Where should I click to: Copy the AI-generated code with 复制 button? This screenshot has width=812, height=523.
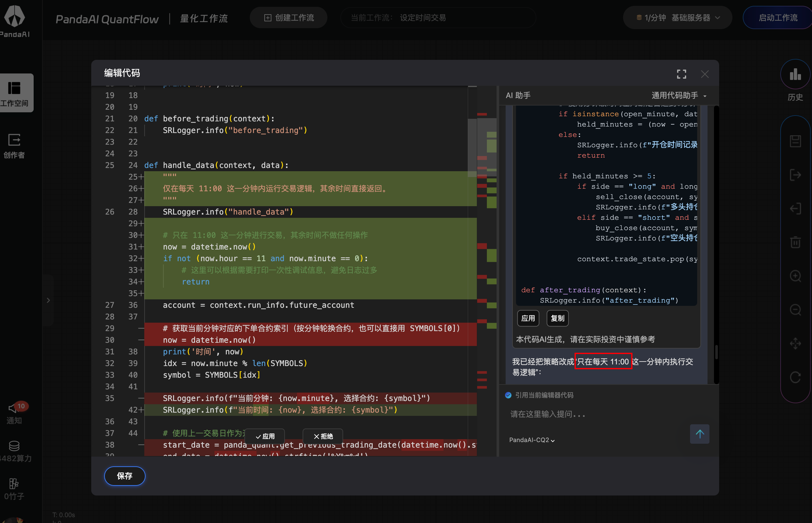point(557,318)
